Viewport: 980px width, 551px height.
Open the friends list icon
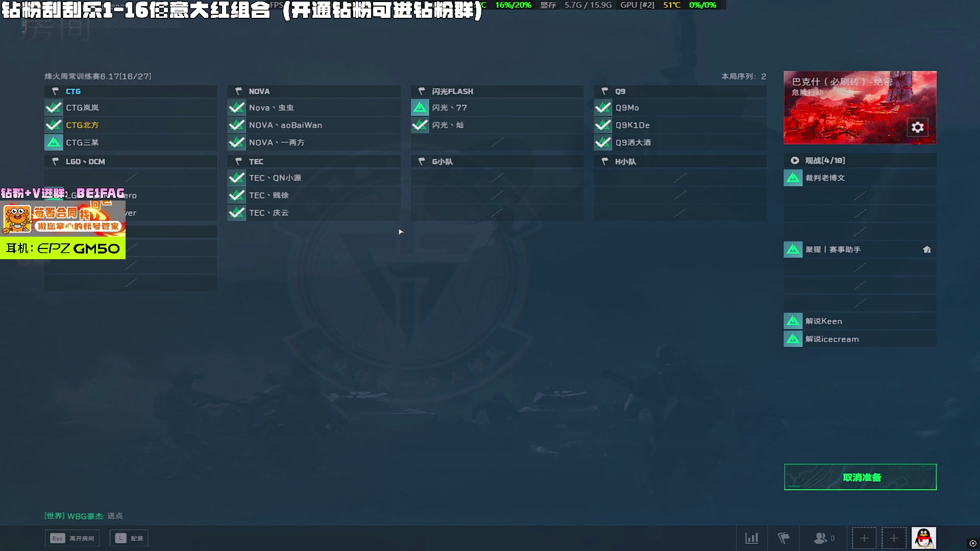[824, 538]
